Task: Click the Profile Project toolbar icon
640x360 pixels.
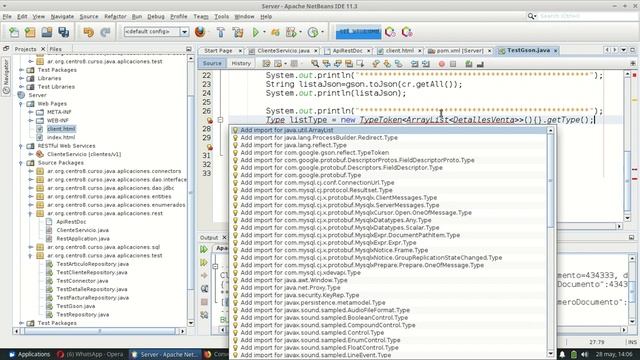Action: [x=313, y=32]
